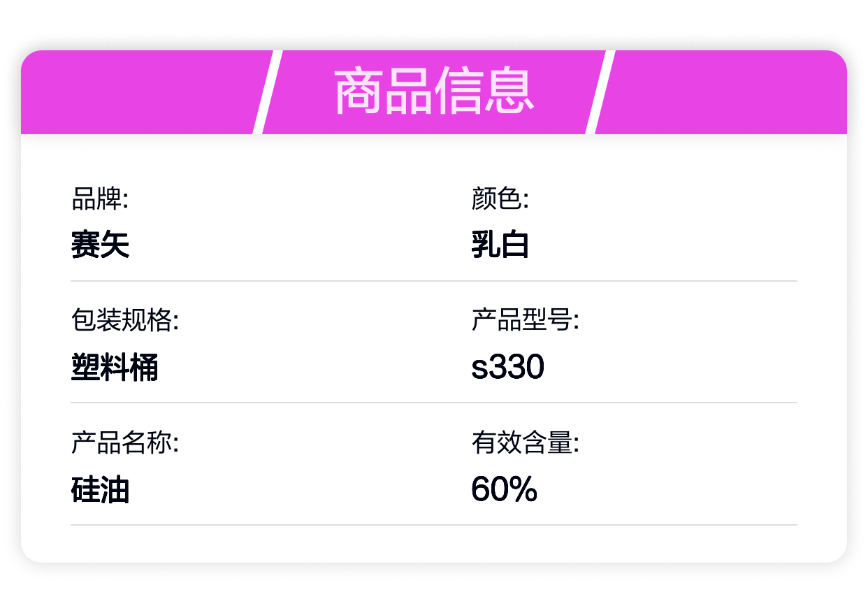
Task: Click the divider line under 塑料桶 row
Action: click(x=434, y=403)
